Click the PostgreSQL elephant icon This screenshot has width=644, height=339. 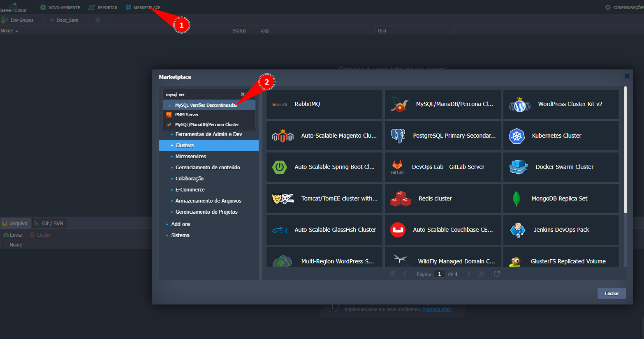[x=398, y=136]
